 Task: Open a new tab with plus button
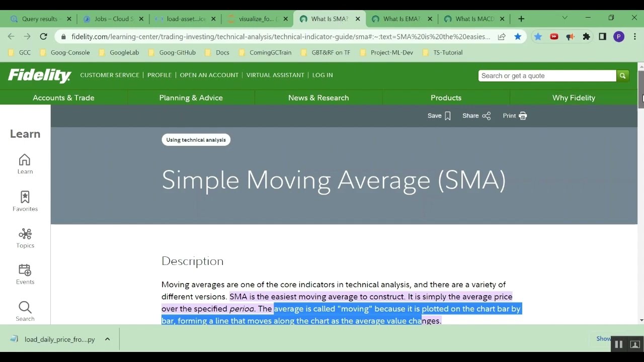(521, 19)
